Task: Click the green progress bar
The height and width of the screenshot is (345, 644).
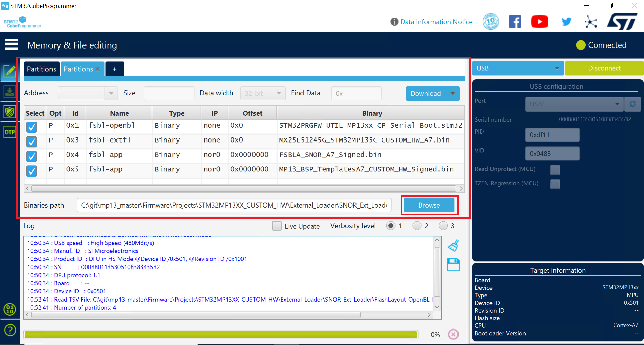Action: [221, 335]
